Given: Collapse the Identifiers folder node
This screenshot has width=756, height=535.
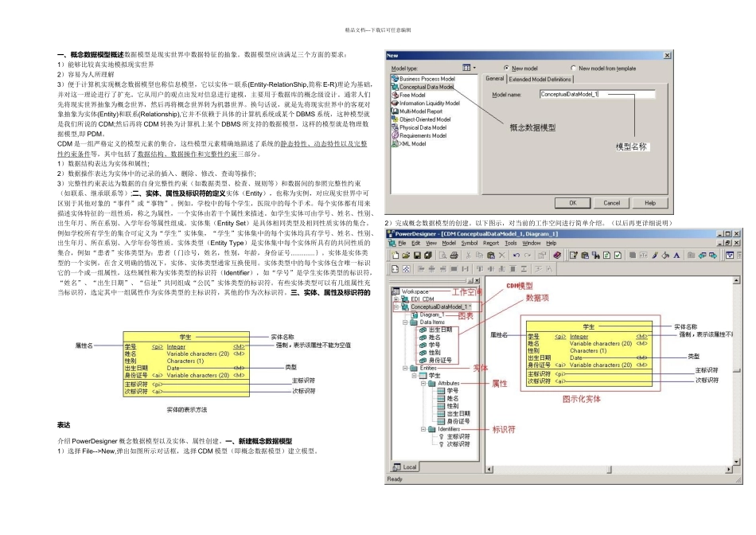Looking at the screenshot, I should click(x=423, y=429).
